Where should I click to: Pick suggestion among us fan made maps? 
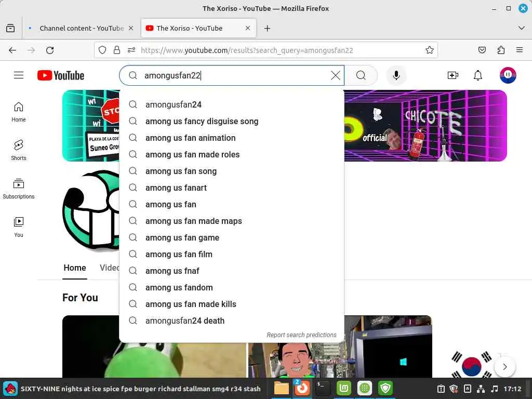[x=232, y=221]
